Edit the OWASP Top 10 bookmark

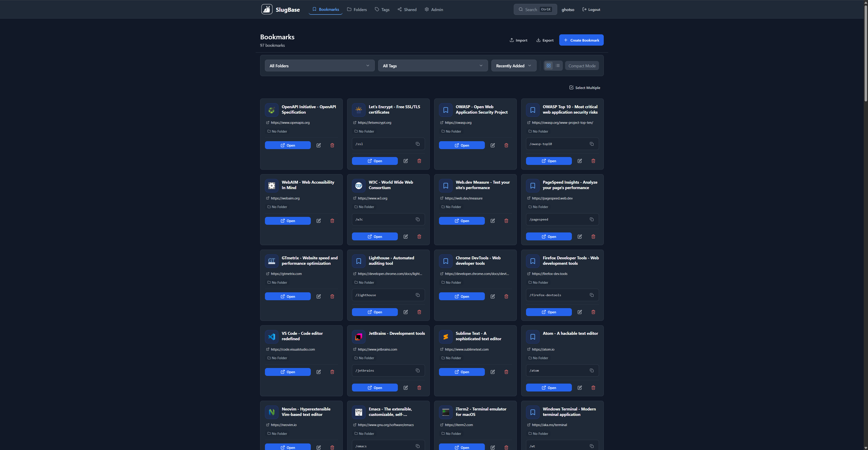pyautogui.click(x=580, y=161)
